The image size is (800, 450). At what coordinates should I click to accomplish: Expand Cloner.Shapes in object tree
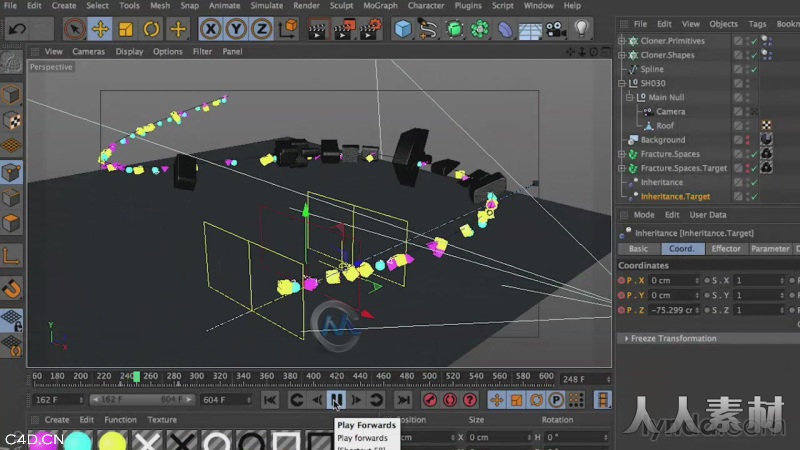621,55
